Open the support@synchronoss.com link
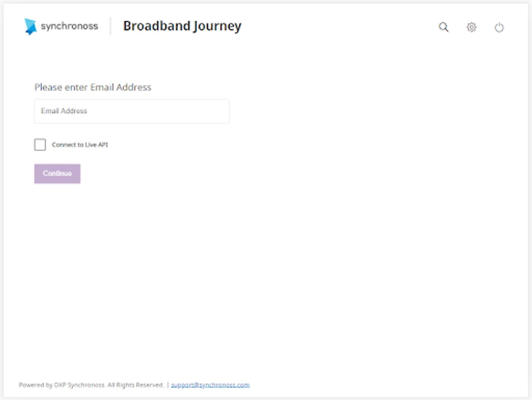 [x=210, y=385]
